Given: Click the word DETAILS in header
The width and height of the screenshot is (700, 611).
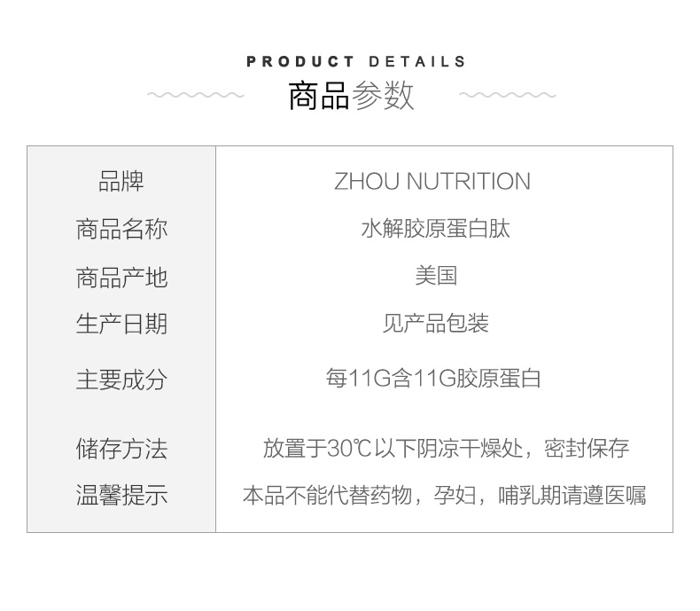Looking at the screenshot, I should point(417,62).
